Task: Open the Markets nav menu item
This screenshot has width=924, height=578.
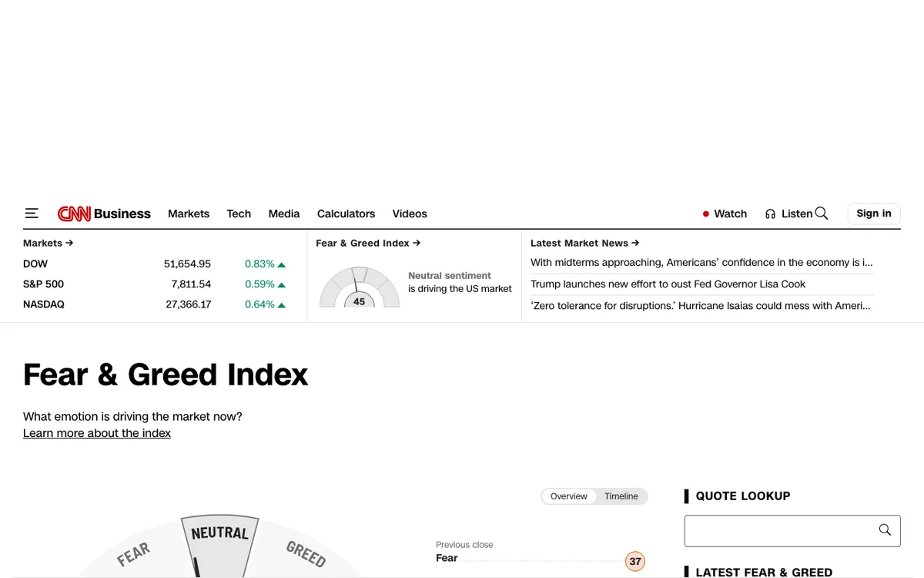Action: tap(189, 213)
